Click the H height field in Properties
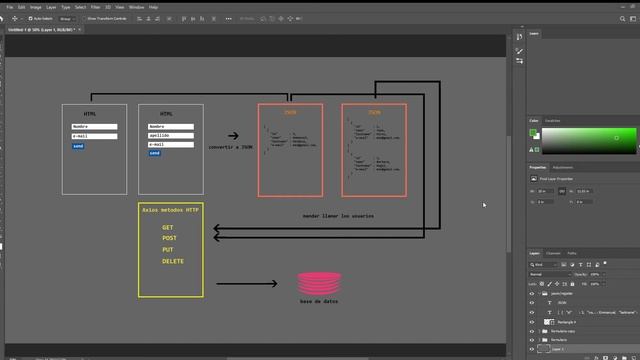640x360 pixels. 584,191
